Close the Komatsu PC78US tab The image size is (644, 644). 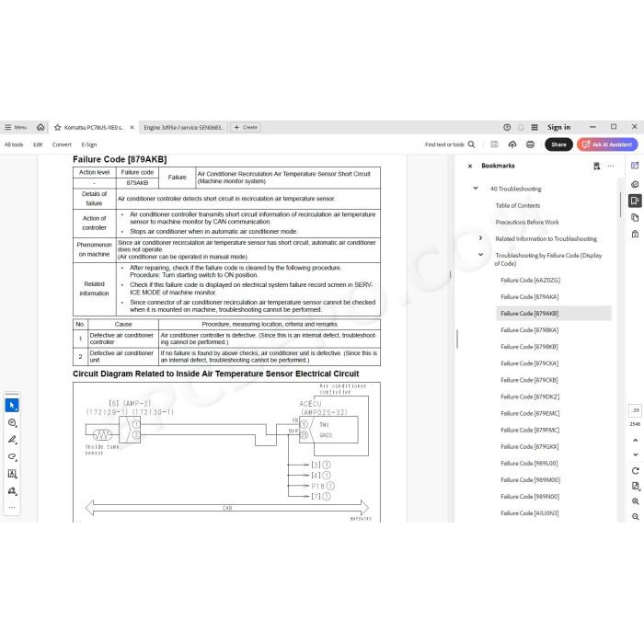(x=132, y=127)
